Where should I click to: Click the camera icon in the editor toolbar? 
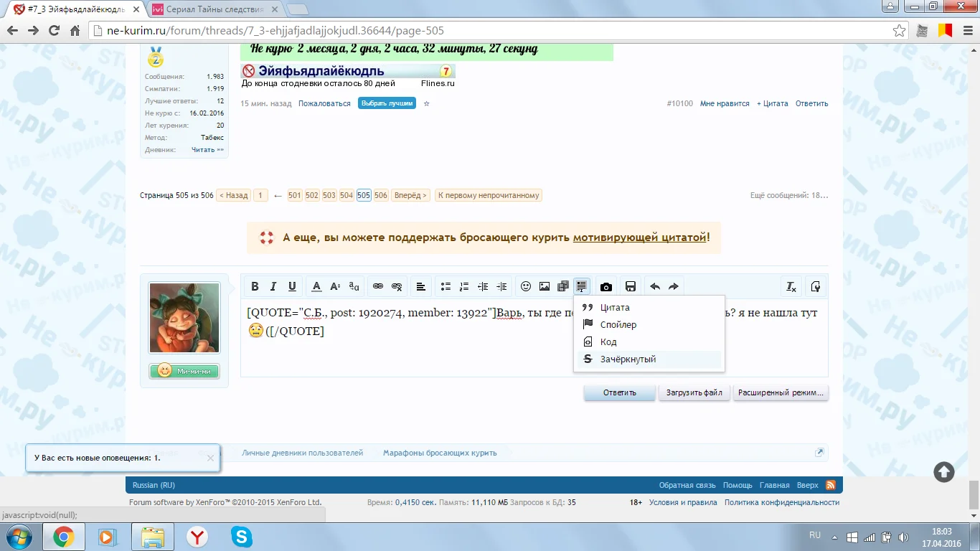606,287
